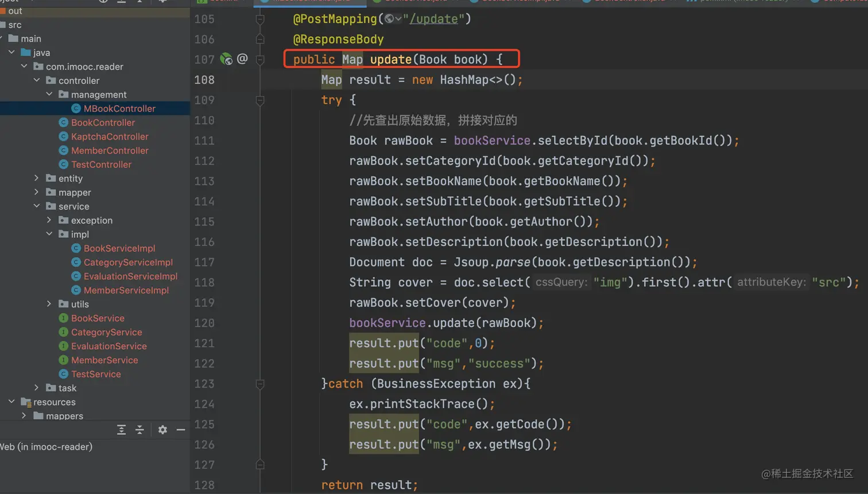This screenshot has height=494, width=868.
Task: Collapse the management package
Action: pyautogui.click(x=49, y=94)
